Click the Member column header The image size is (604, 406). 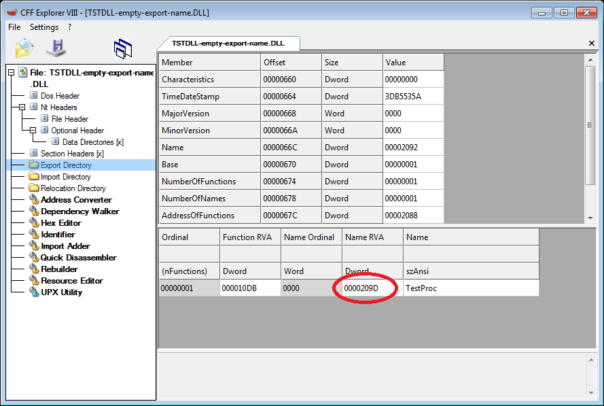point(210,62)
